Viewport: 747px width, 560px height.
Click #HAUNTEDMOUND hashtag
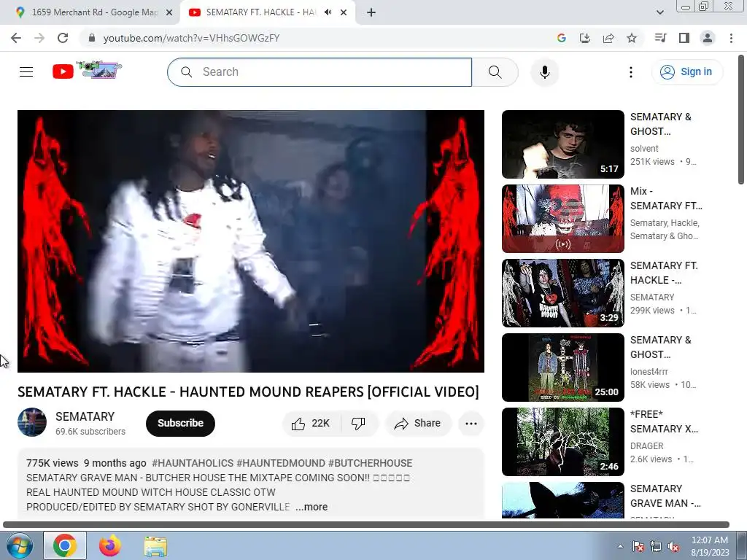281,463
